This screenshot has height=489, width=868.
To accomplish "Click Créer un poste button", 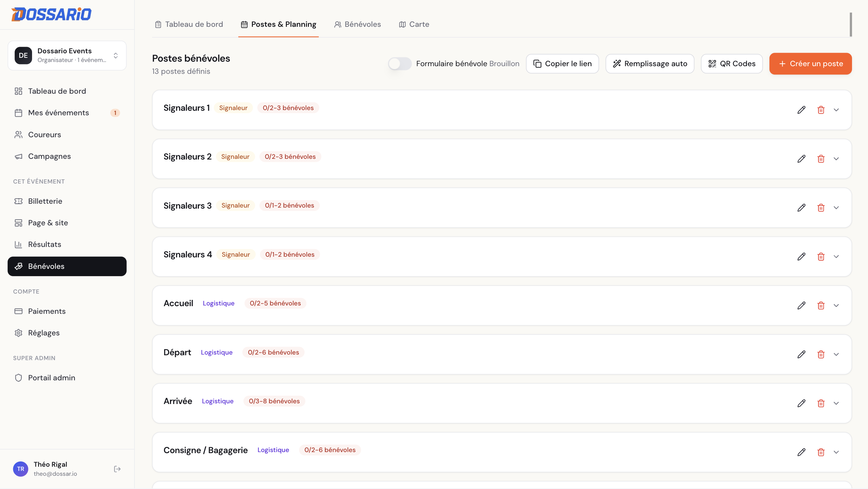I will (811, 64).
